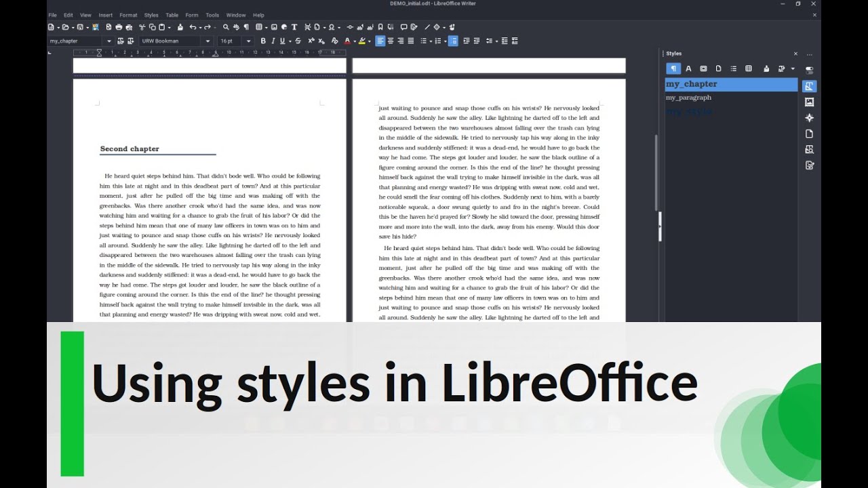Screen dimensions: 868x488
Task: Select Center Horizontally alignment
Action: point(390,41)
